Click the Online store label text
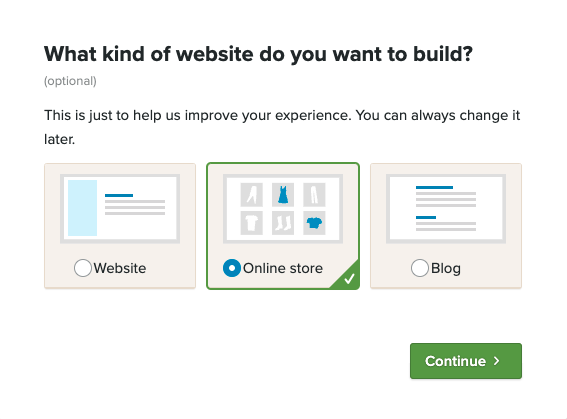The image size is (567, 419). [x=283, y=268]
